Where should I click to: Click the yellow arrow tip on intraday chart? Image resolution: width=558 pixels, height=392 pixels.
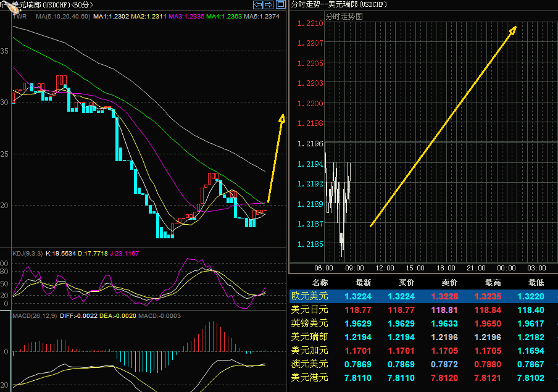(513, 29)
